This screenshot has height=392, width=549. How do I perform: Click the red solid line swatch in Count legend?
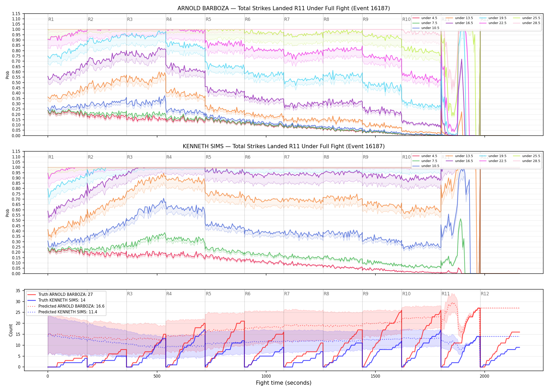click(32, 295)
